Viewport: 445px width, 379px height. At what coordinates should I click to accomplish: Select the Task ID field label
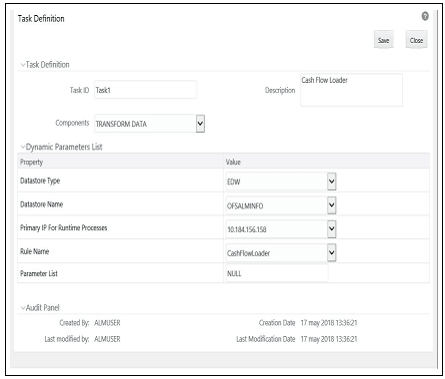(79, 90)
